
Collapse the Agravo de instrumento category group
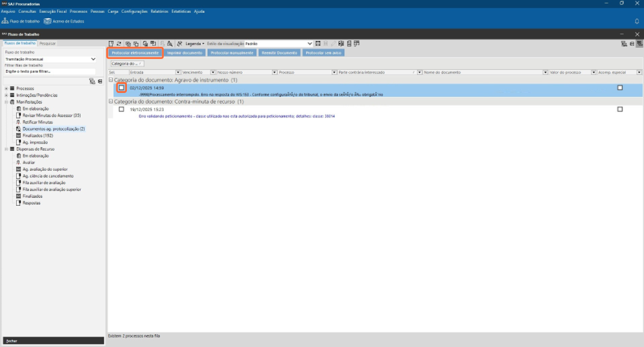(111, 80)
